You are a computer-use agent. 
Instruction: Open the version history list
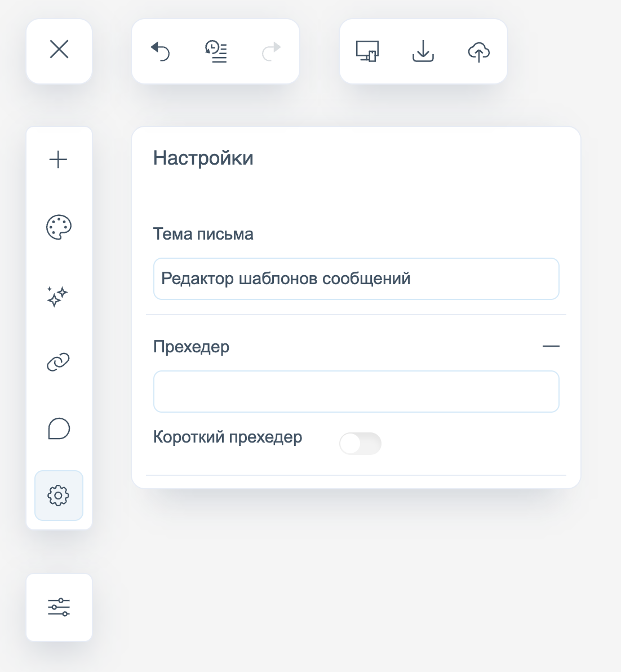tap(216, 51)
